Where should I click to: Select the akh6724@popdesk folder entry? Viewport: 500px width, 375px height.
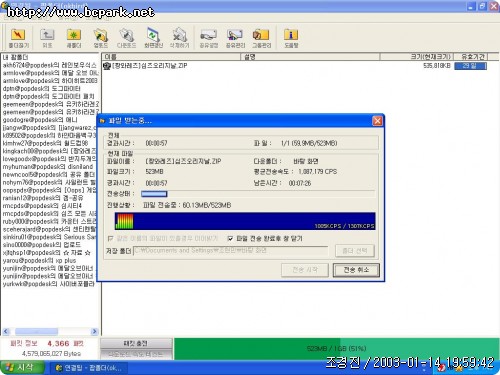pyautogui.click(x=50, y=65)
